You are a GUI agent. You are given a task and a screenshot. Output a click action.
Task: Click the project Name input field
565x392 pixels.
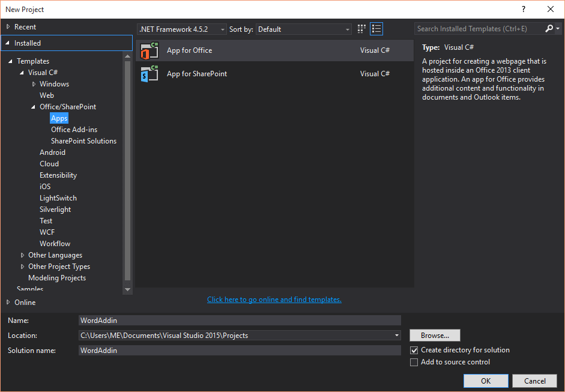point(240,321)
